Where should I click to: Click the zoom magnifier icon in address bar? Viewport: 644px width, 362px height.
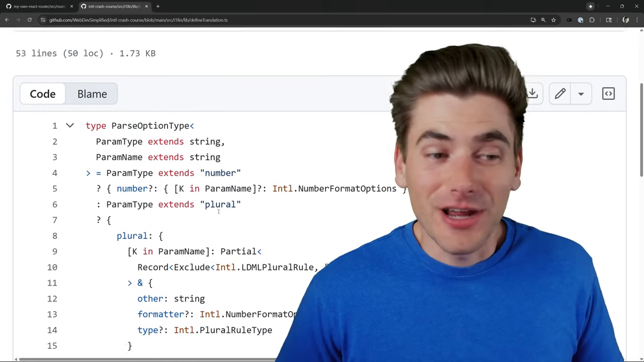[543, 20]
